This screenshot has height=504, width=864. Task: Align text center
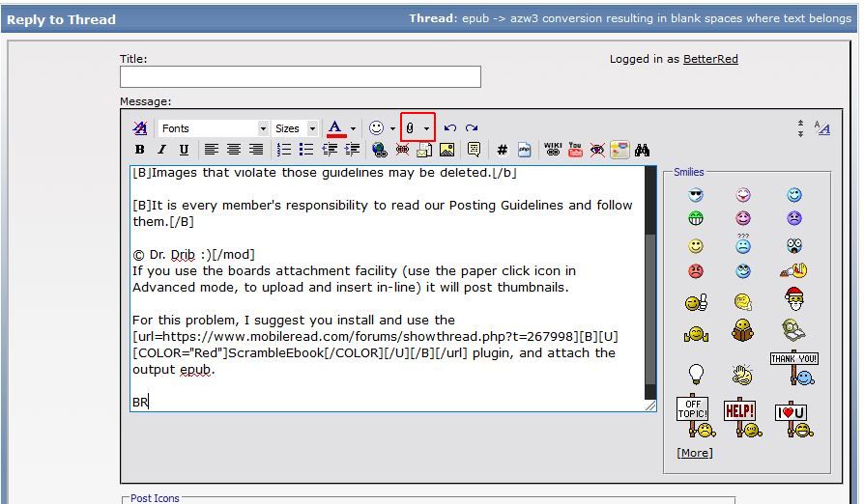(x=234, y=150)
